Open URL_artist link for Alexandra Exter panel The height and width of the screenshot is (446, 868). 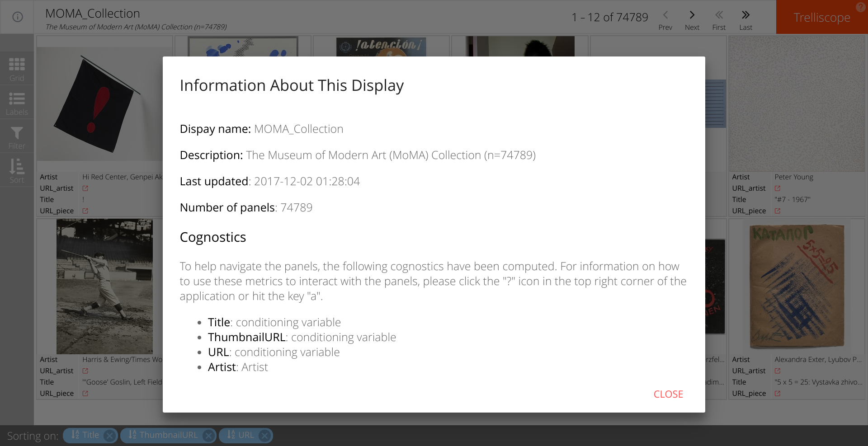[x=778, y=371]
